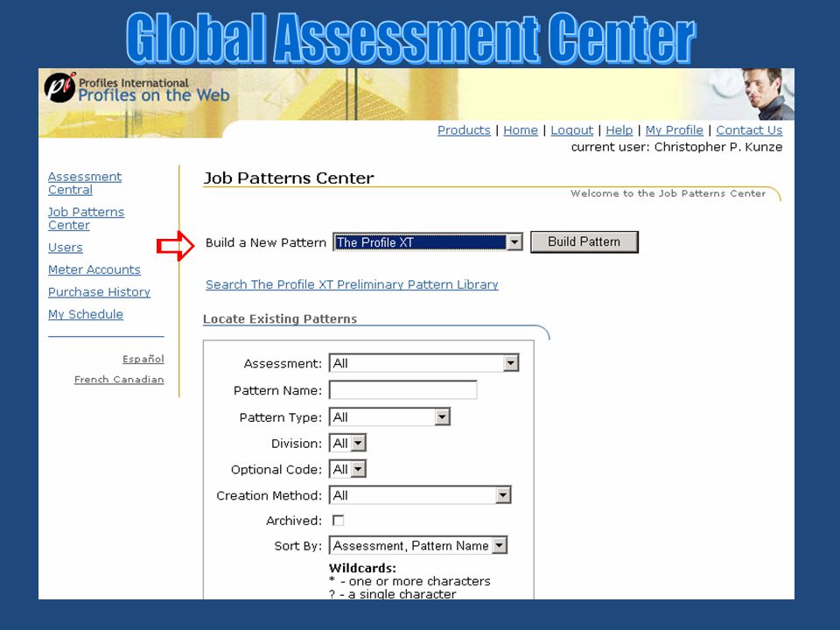Viewport: 840px width, 630px height.
Task: Click the Locate Existing Patterns heading
Action: coord(280,318)
